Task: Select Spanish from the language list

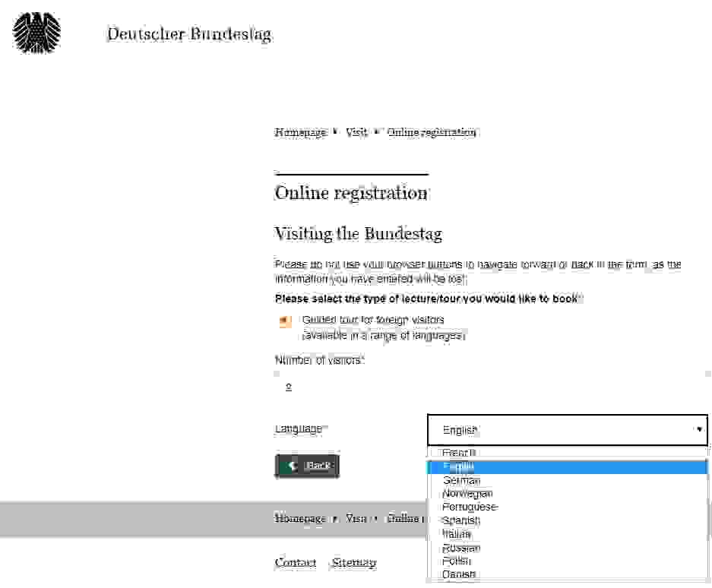Action: [x=461, y=520]
